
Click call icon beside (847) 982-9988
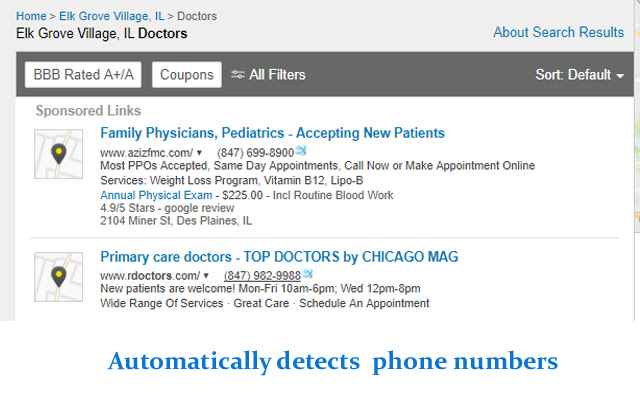(308, 274)
